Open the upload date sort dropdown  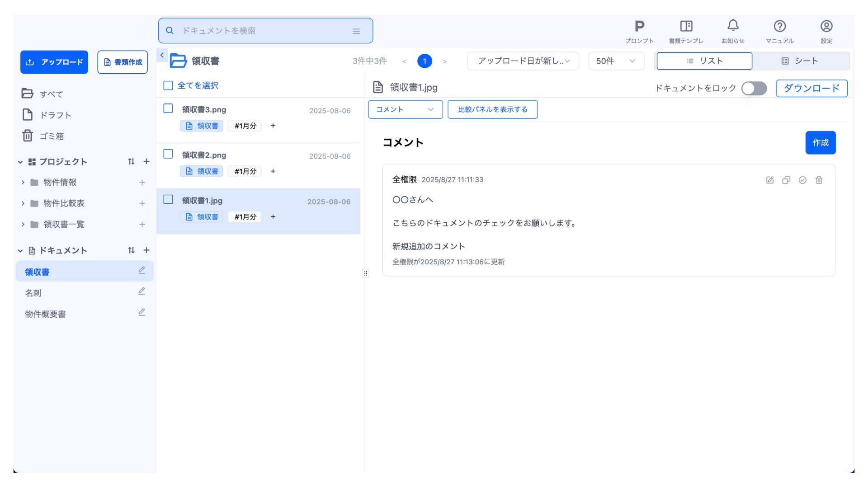click(523, 61)
